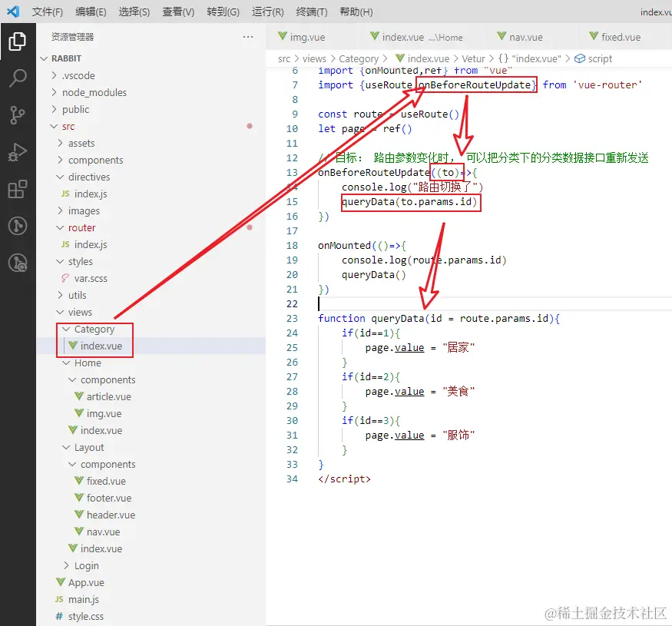Click Vue icon beside App.vue
Image resolution: width=672 pixels, height=626 pixels.
point(61,582)
